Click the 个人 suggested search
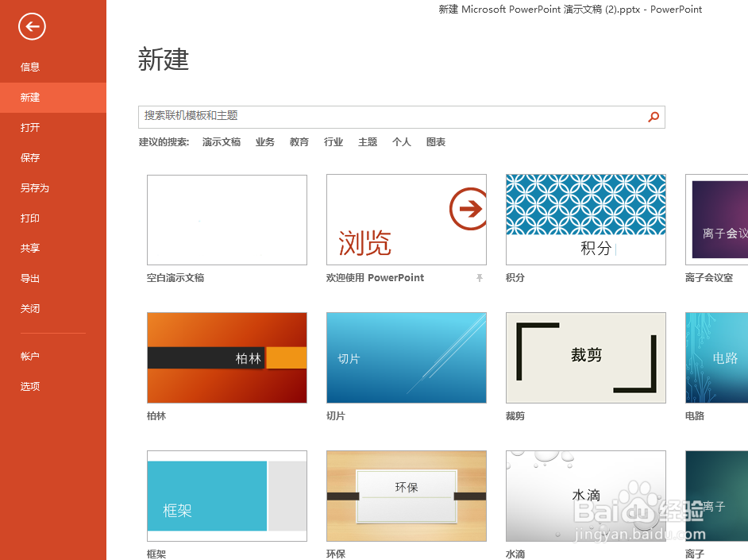 (x=402, y=142)
